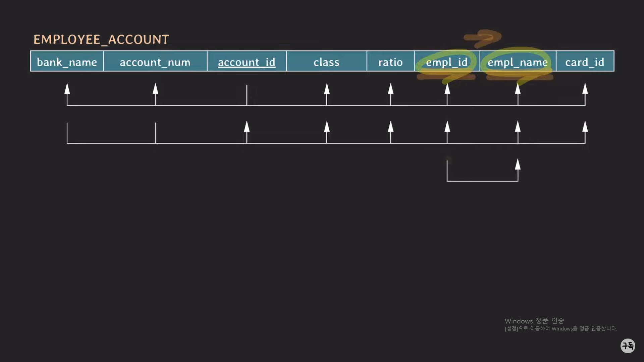
Task: Click third-row arrowhead under empl_name
Action: click(518, 164)
